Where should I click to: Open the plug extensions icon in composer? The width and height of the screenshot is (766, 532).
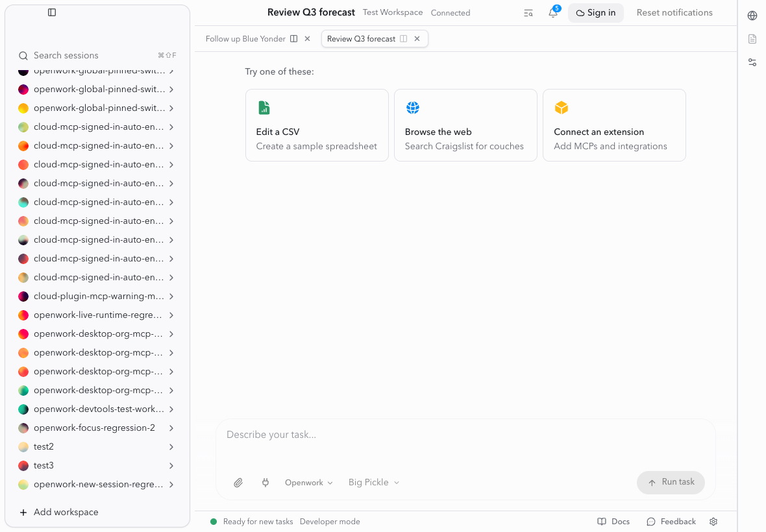click(x=266, y=483)
